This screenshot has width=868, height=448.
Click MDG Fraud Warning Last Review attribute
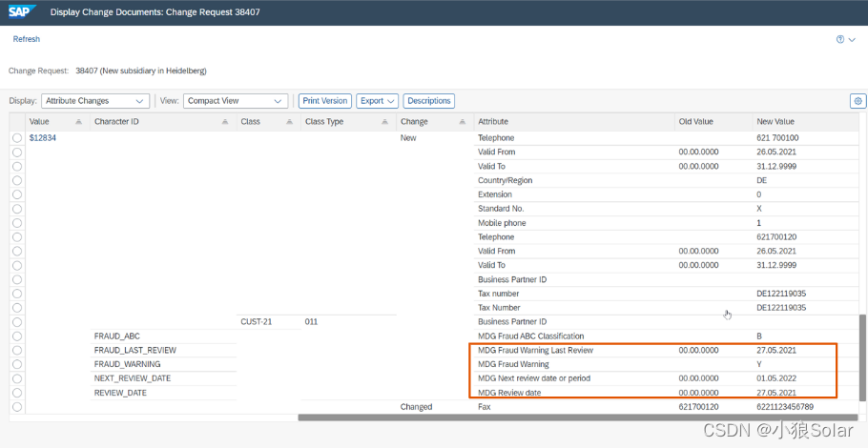535,350
